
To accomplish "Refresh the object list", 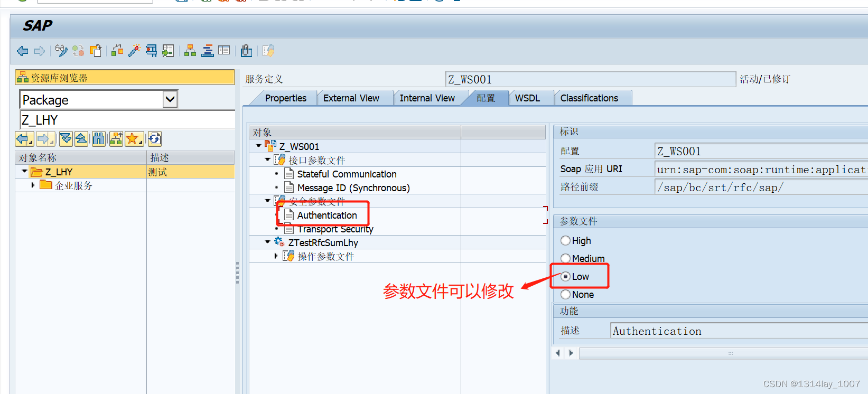I will [x=155, y=139].
